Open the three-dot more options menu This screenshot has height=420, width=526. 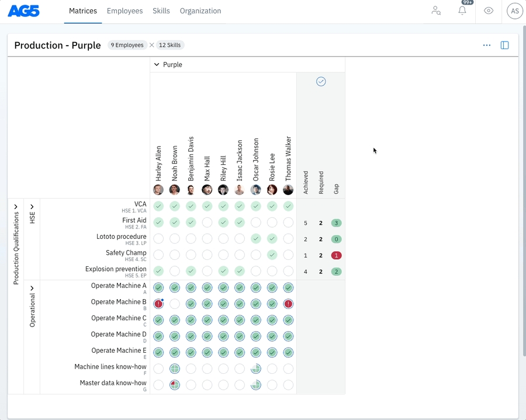click(x=487, y=45)
